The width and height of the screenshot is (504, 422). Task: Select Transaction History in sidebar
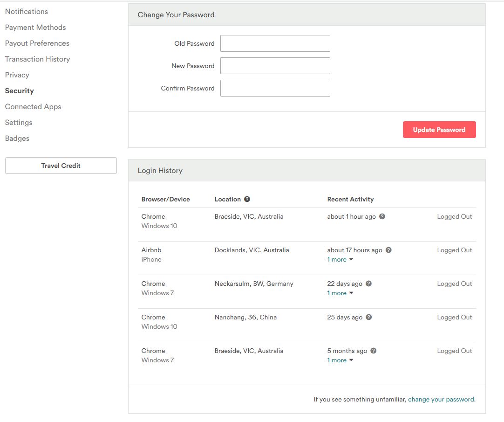coord(37,59)
